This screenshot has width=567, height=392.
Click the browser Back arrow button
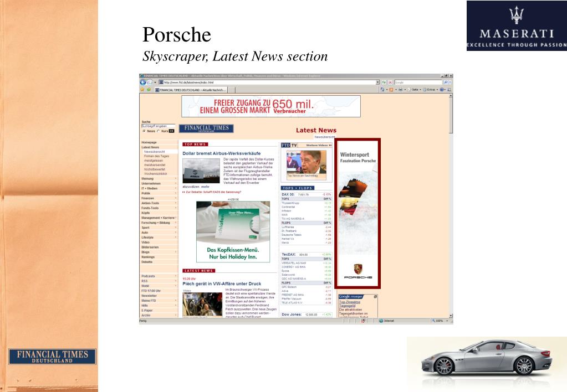click(143, 82)
